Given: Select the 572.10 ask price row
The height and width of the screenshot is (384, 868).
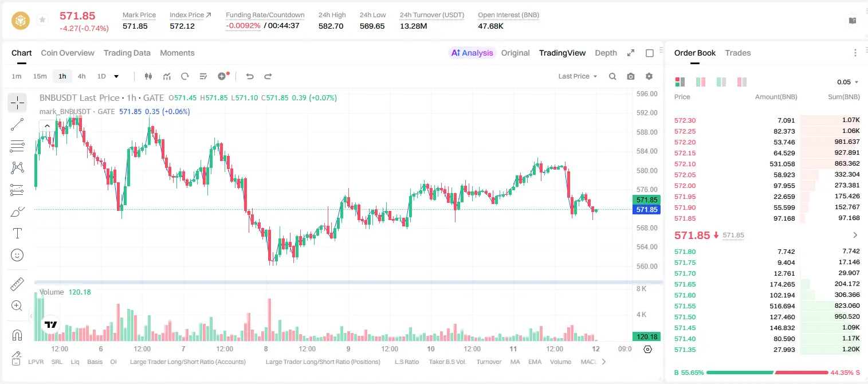Looking at the screenshot, I should 767,164.
